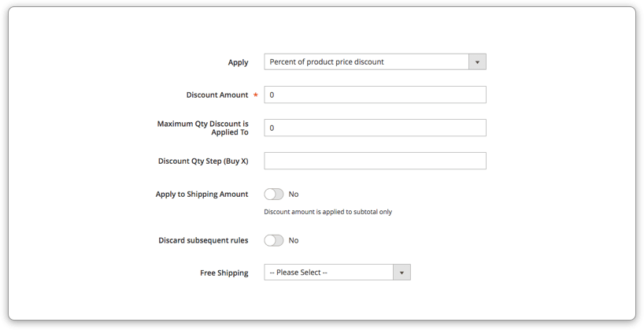The image size is (644, 330).
Task: Click the red required asterisk icon
Action: [255, 95]
